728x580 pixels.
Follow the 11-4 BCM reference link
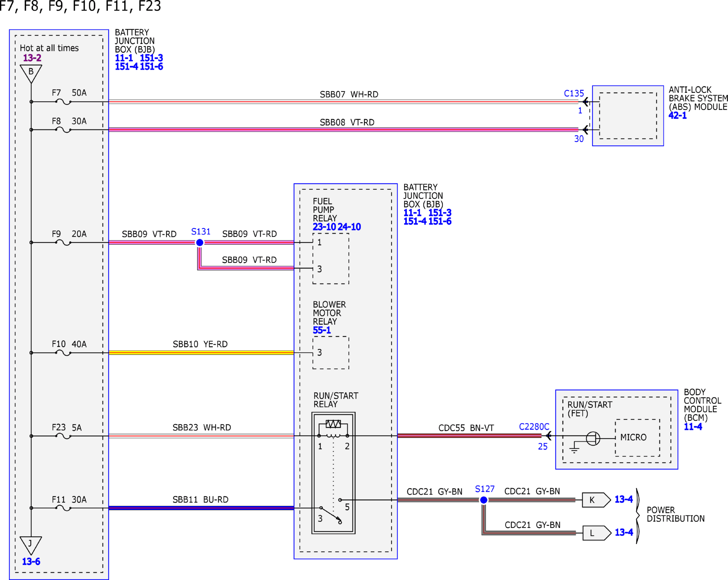693,427
